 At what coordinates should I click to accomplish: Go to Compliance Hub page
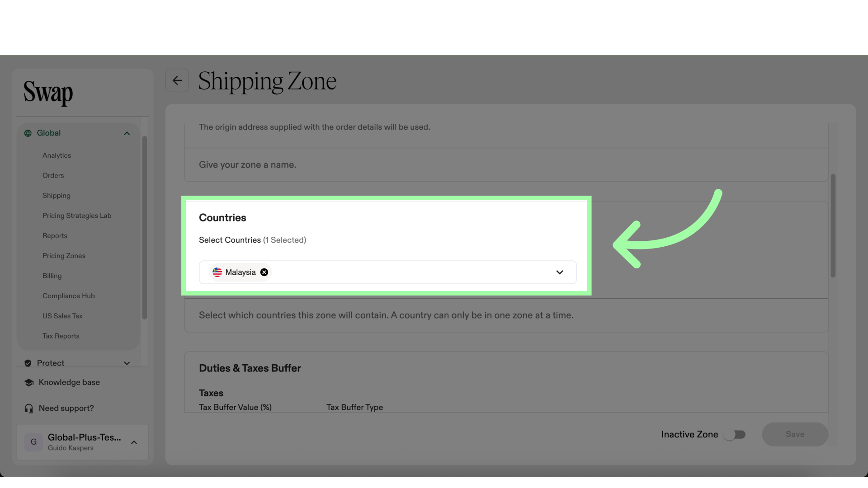tap(69, 296)
